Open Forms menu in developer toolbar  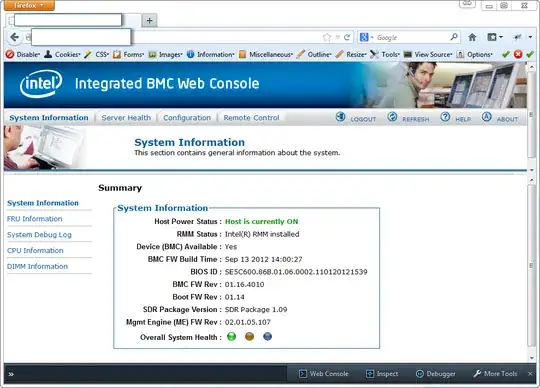point(128,54)
